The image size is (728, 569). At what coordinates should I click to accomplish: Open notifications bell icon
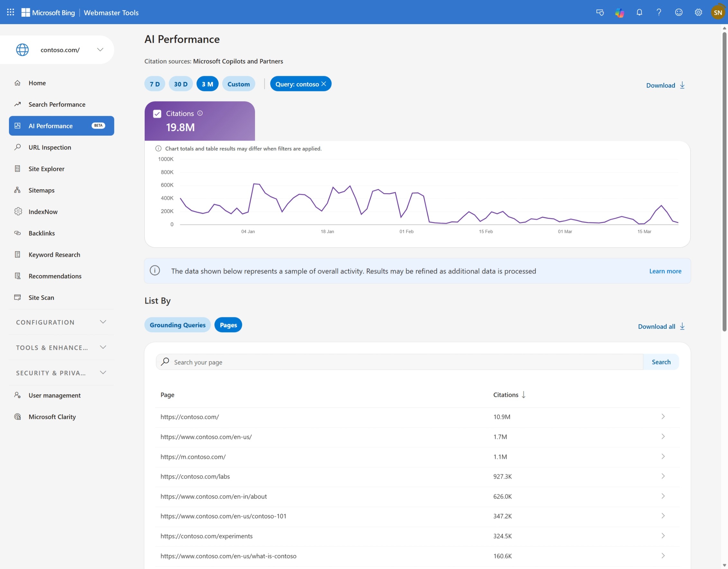(x=639, y=12)
